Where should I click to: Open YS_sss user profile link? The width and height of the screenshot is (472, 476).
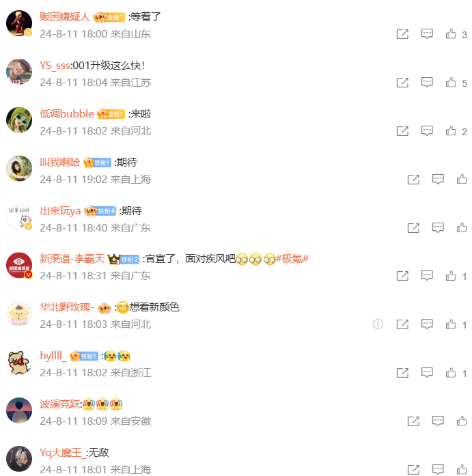tap(55, 66)
